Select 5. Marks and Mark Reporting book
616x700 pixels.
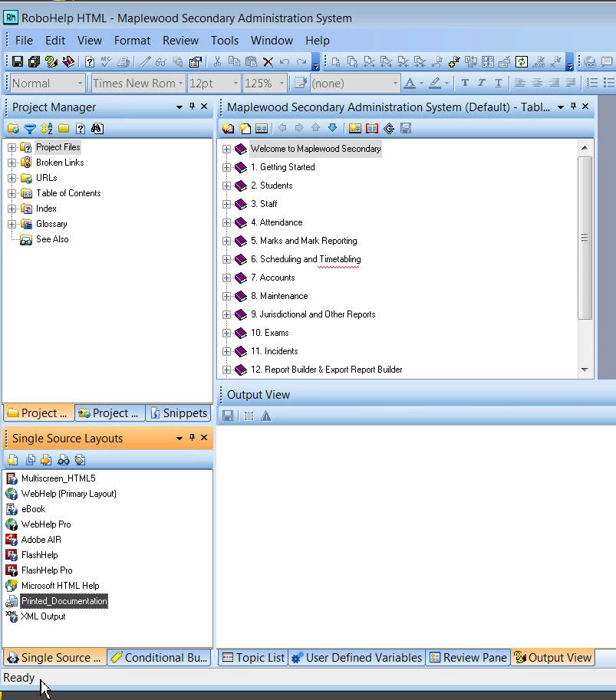click(x=304, y=241)
